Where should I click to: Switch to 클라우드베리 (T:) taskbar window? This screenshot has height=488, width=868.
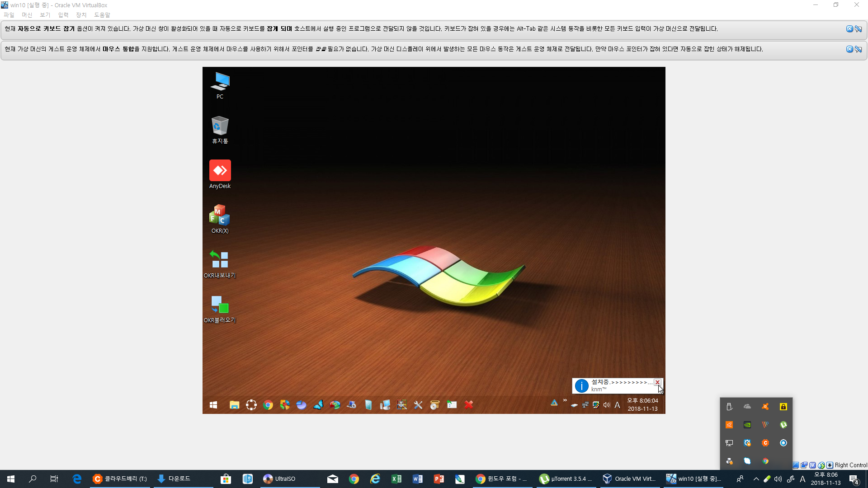point(120,479)
